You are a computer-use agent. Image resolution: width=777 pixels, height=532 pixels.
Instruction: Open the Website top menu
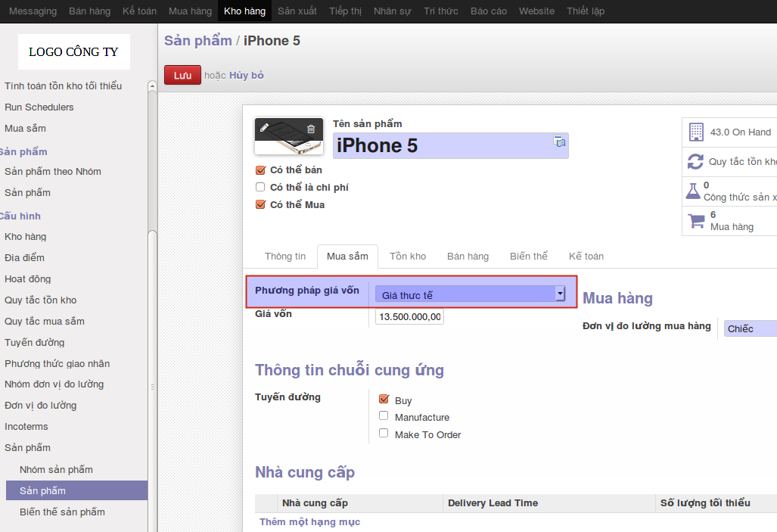click(536, 11)
